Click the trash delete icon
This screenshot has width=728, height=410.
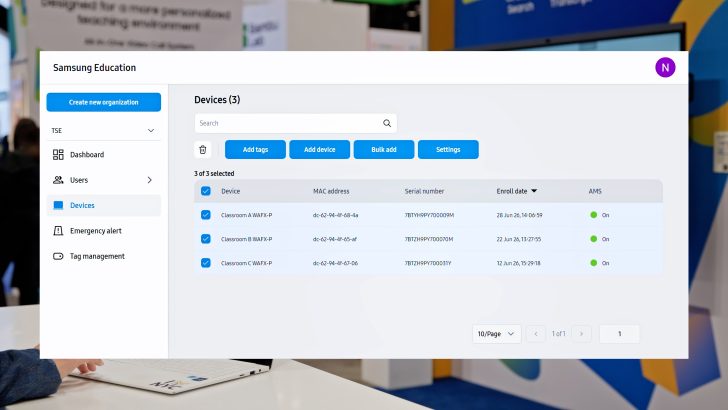pos(202,150)
